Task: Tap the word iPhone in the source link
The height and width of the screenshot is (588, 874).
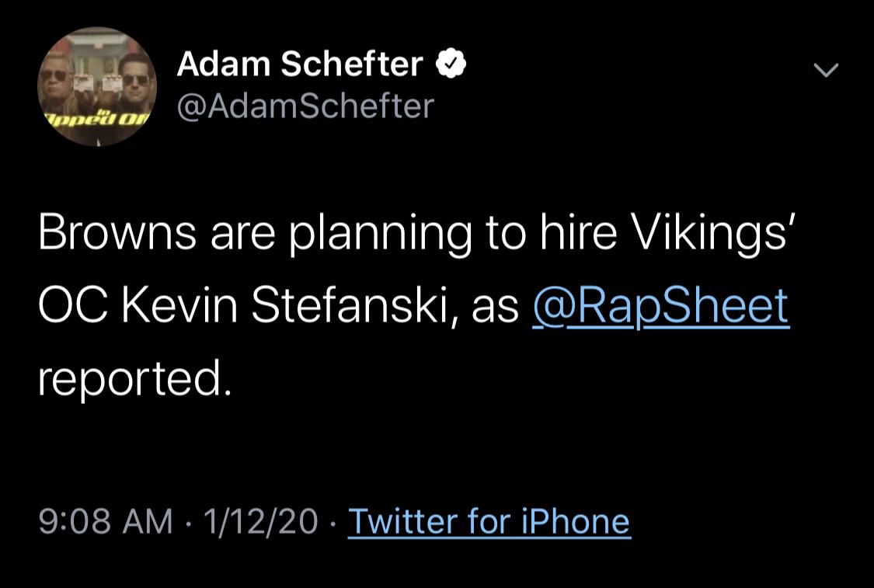Action: coord(573,521)
